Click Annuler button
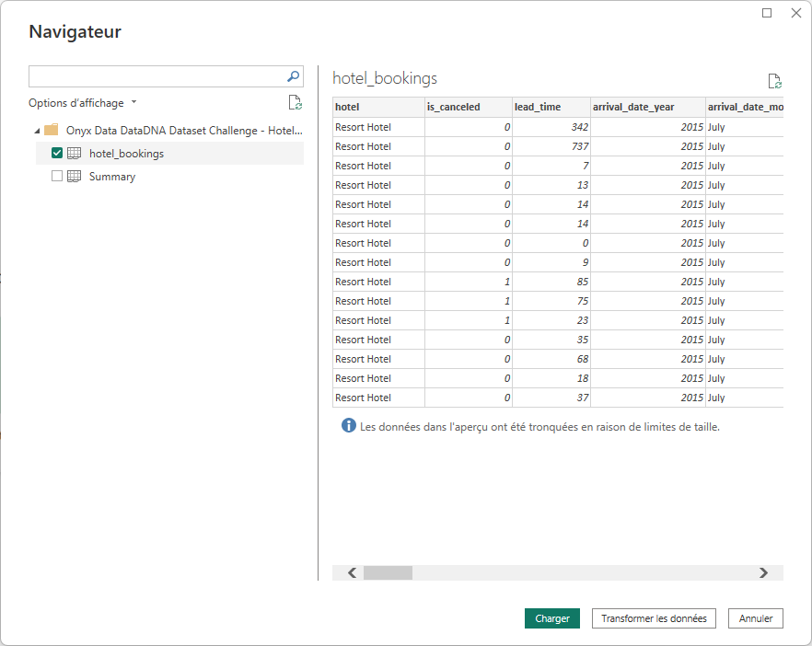The image size is (812, 646). (x=756, y=618)
